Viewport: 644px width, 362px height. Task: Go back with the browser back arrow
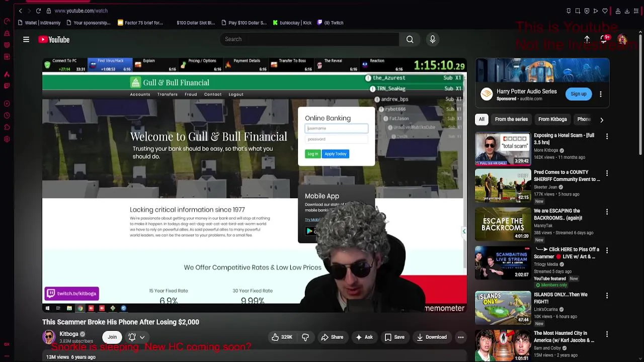20,11
